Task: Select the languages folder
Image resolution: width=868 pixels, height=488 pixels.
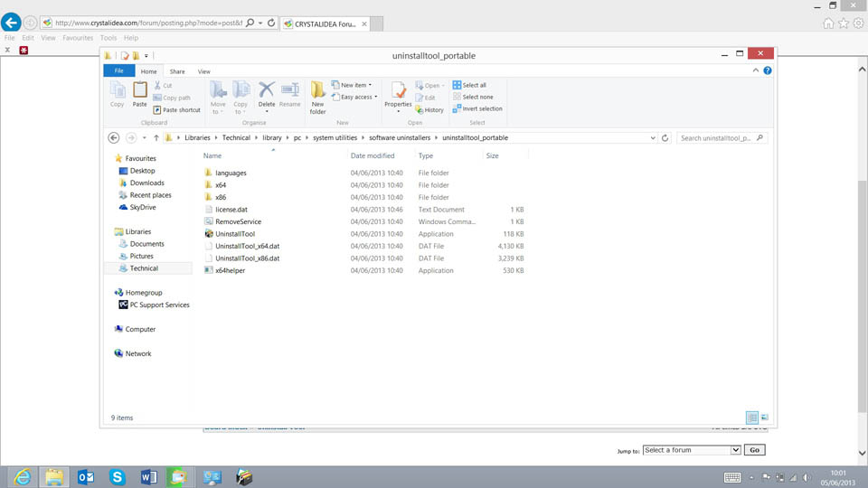Action: click(231, 174)
